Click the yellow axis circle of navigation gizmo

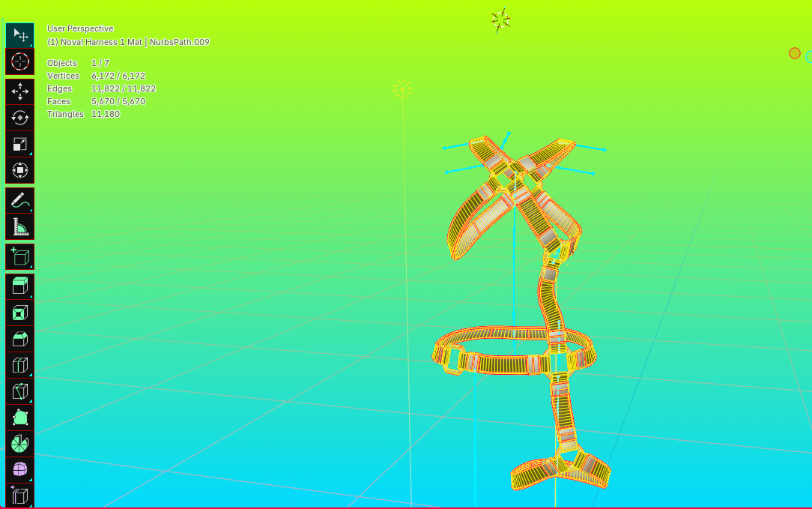[794, 53]
